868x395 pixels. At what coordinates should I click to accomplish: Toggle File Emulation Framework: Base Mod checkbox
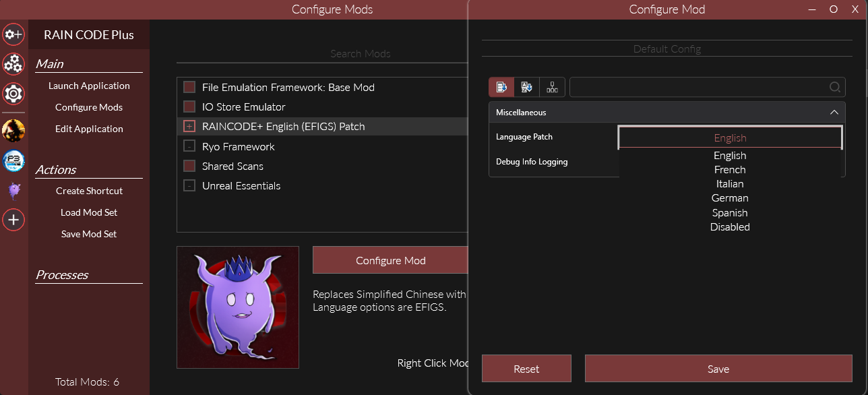click(189, 87)
